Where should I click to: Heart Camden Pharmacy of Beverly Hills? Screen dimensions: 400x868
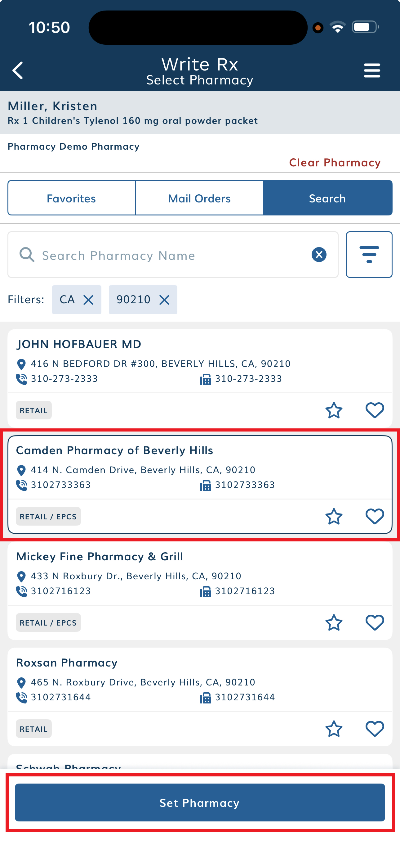click(x=374, y=516)
